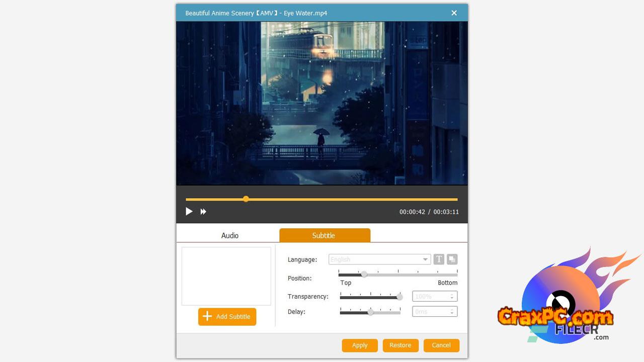644x362 pixels.
Task: Click the Restore button
Action: tap(400, 345)
